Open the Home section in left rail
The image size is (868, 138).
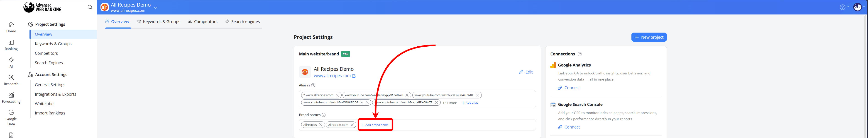[x=11, y=27]
